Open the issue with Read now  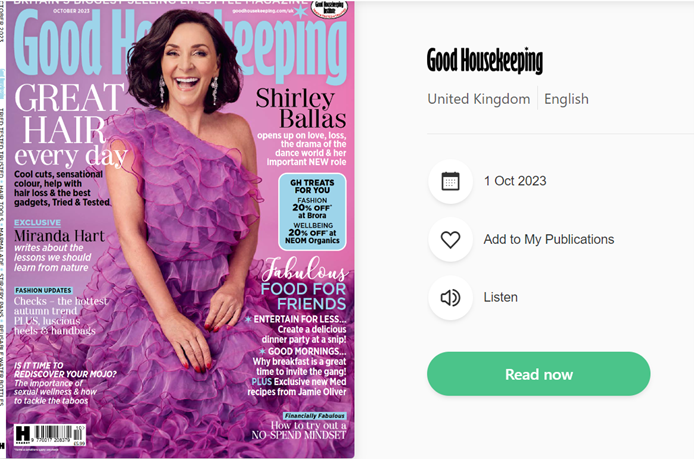coord(539,374)
